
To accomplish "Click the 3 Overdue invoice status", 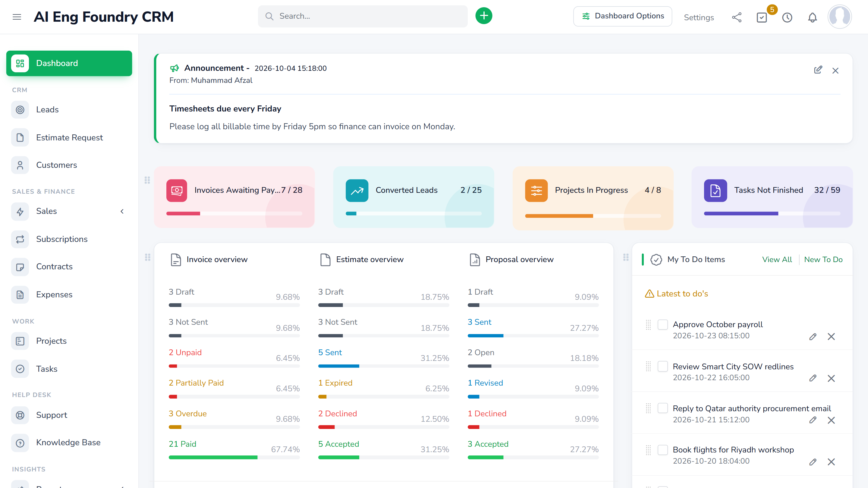I will [x=188, y=414].
